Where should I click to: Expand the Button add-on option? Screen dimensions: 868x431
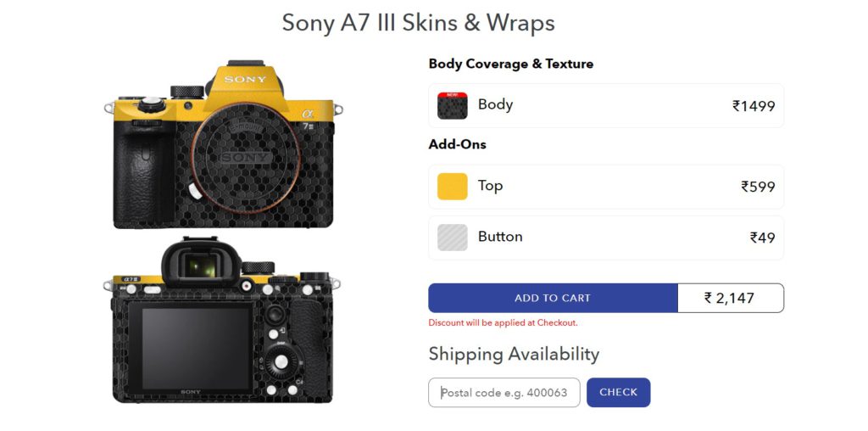click(606, 238)
